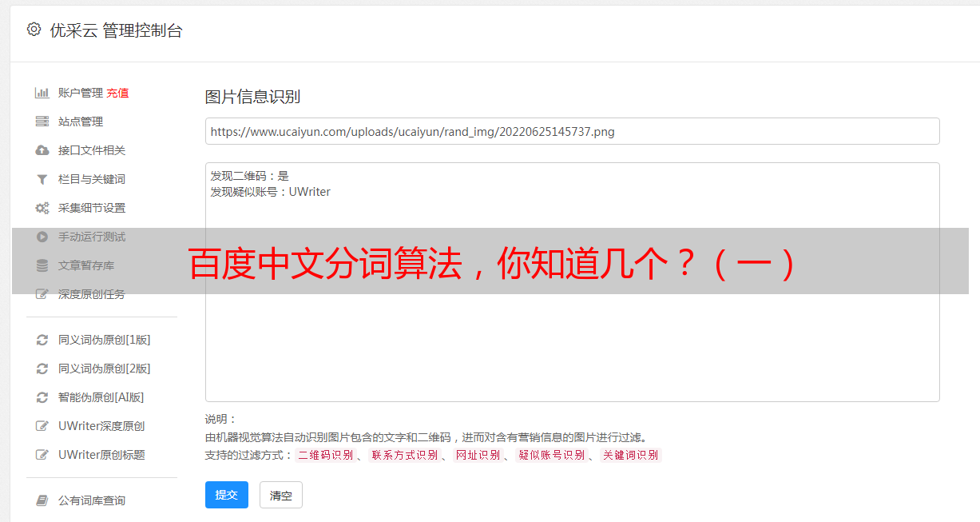Click the 网址识别 tag

pos(478,455)
